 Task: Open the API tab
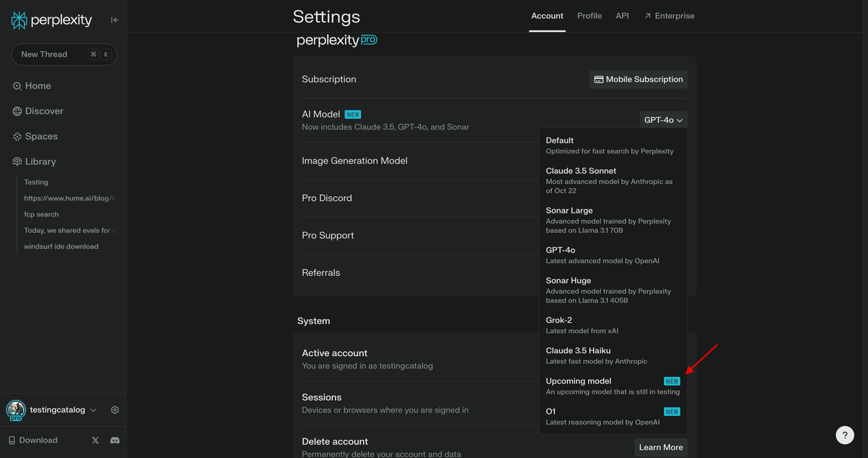pyautogui.click(x=622, y=15)
